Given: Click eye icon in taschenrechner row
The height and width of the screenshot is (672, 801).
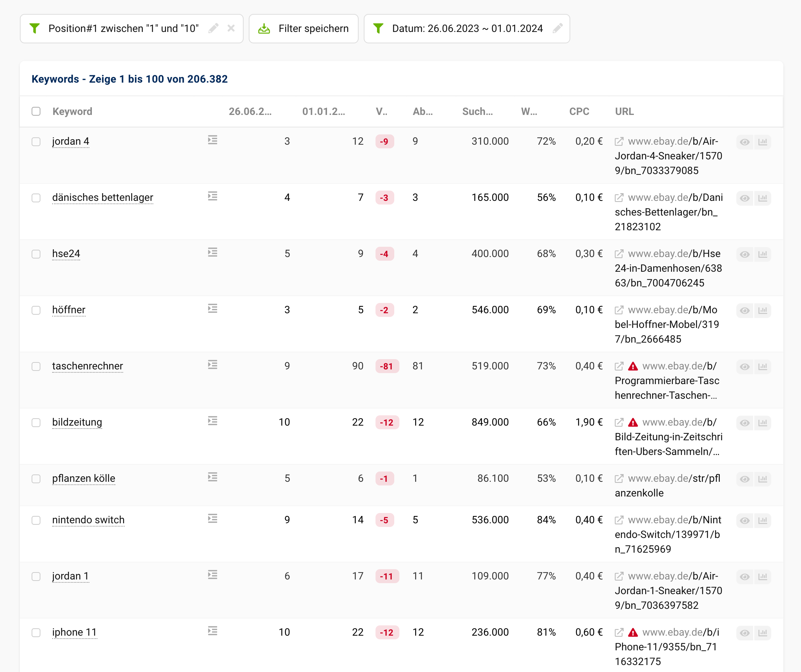Looking at the screenshot, I should [x=744, y=367].
